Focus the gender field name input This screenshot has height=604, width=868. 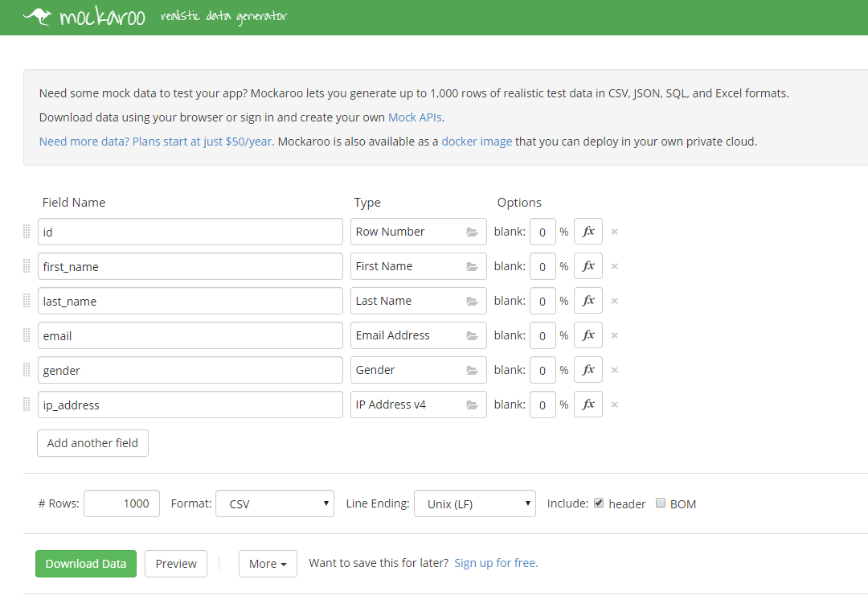pyautogui.click(x=190, y=370)
